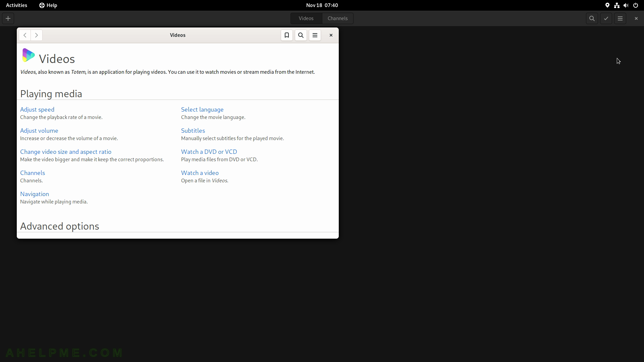Click the Playing media heading
This screenshot has height=362, width=644.
coord(51,94)
